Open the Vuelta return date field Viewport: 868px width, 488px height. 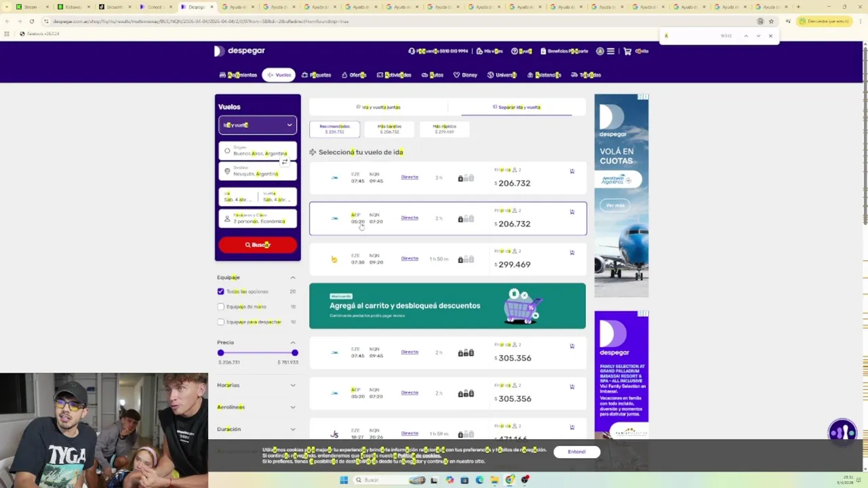tap(278, 197)
